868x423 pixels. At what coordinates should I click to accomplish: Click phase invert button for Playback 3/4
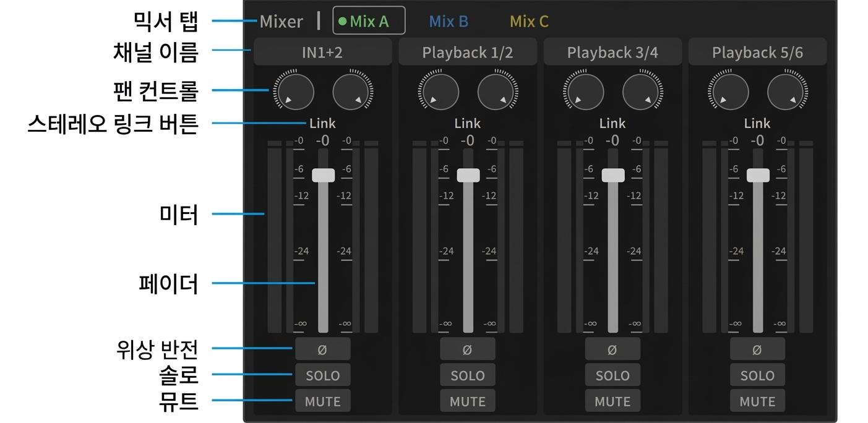pyautogui.click(x=612, y=349)
